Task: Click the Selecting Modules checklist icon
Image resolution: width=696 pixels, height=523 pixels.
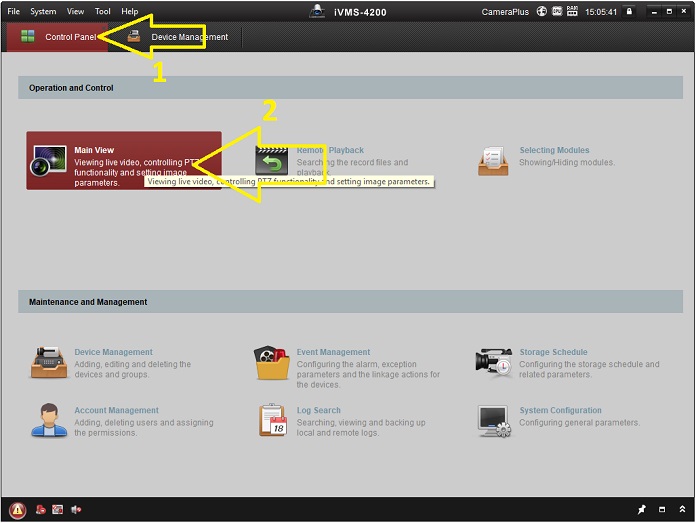Action: point(493,161)
